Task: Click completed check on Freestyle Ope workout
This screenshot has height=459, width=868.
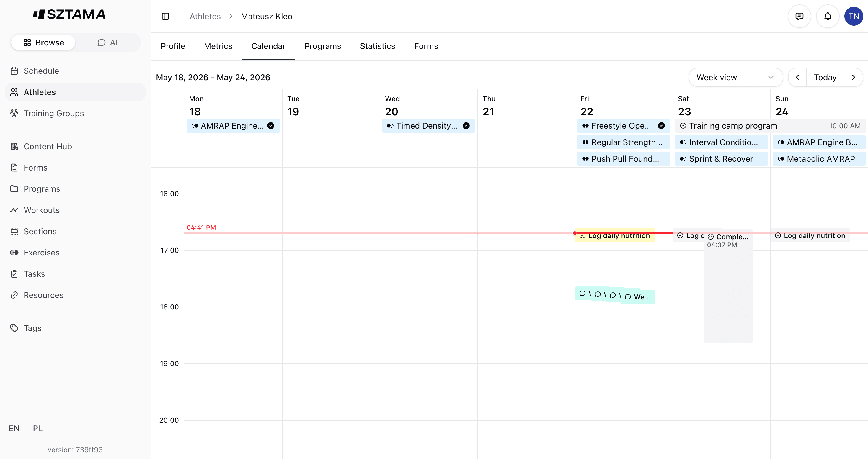Action: tap(661, 126)
